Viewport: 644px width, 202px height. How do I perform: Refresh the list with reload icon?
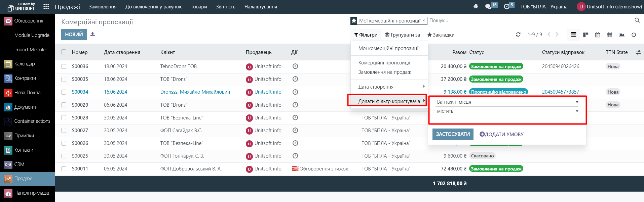518,35
